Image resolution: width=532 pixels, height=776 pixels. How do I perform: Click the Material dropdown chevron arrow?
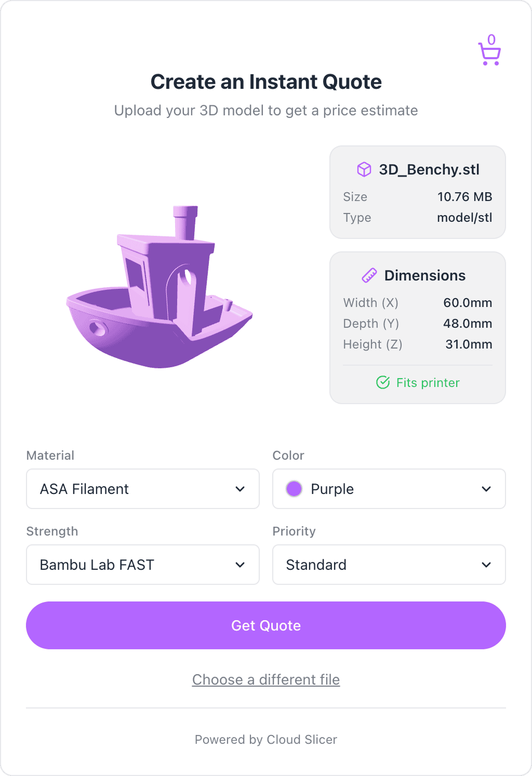pos(240,489)
